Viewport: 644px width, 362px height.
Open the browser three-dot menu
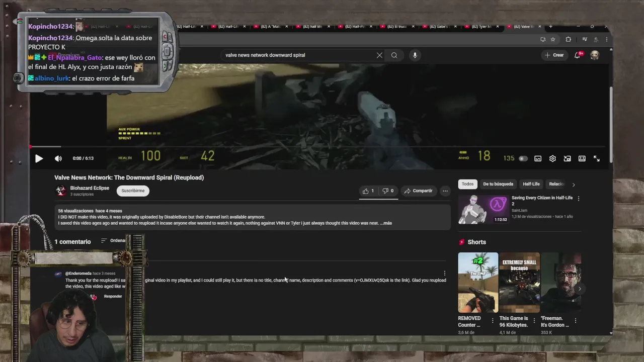point(607,39)
